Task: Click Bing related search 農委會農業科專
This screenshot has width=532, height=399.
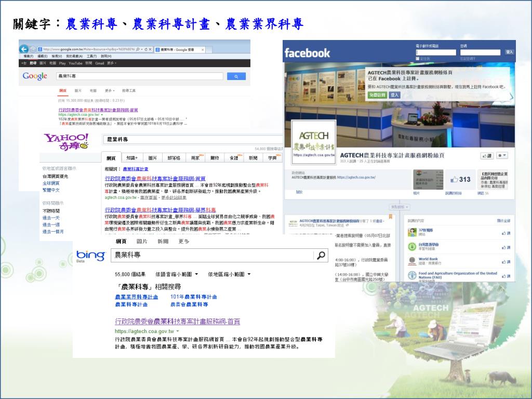Action: [189, 304]
